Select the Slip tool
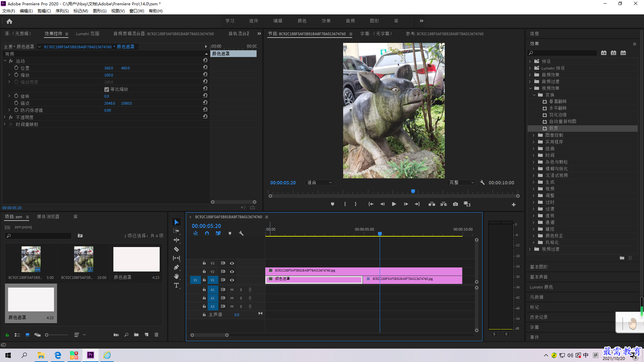 pyautogui.click(x=176, y=258)
